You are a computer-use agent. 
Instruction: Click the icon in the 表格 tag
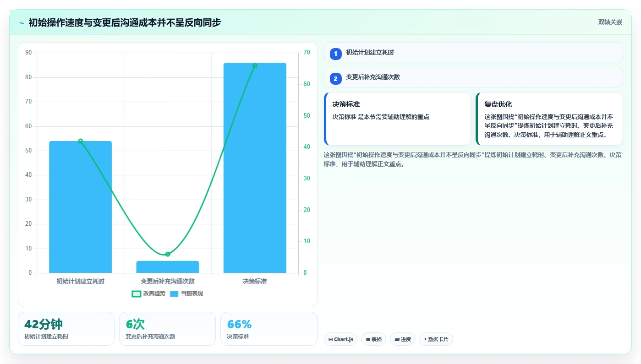tap(368, 340)
